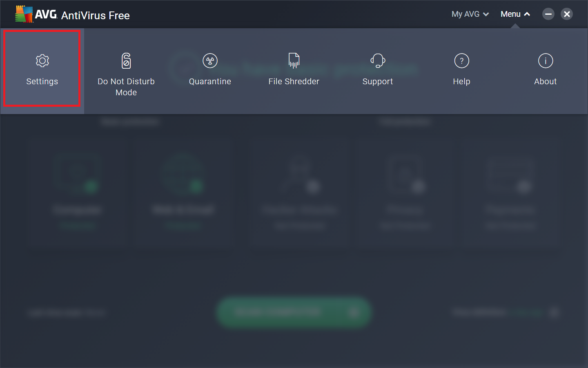Minimize the AVG AntiVirus window

[x=548, y=14]
